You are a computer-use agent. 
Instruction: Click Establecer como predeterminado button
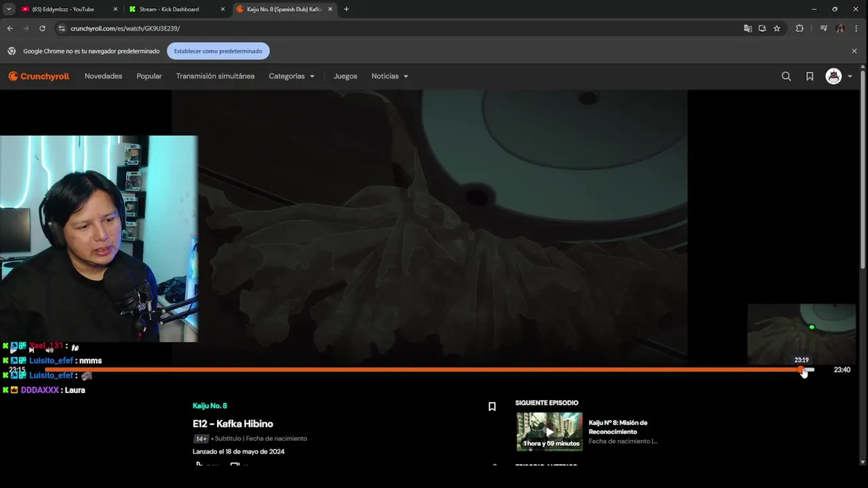point(218,51)
